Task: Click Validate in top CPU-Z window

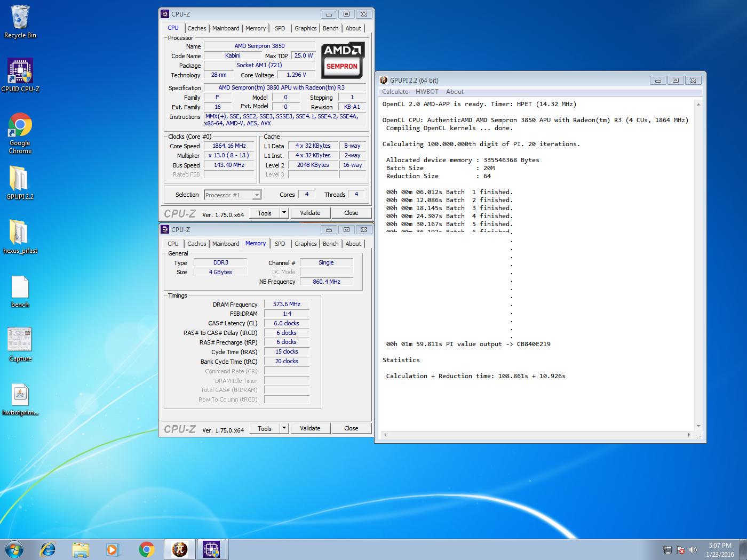Action: point(310,213)
